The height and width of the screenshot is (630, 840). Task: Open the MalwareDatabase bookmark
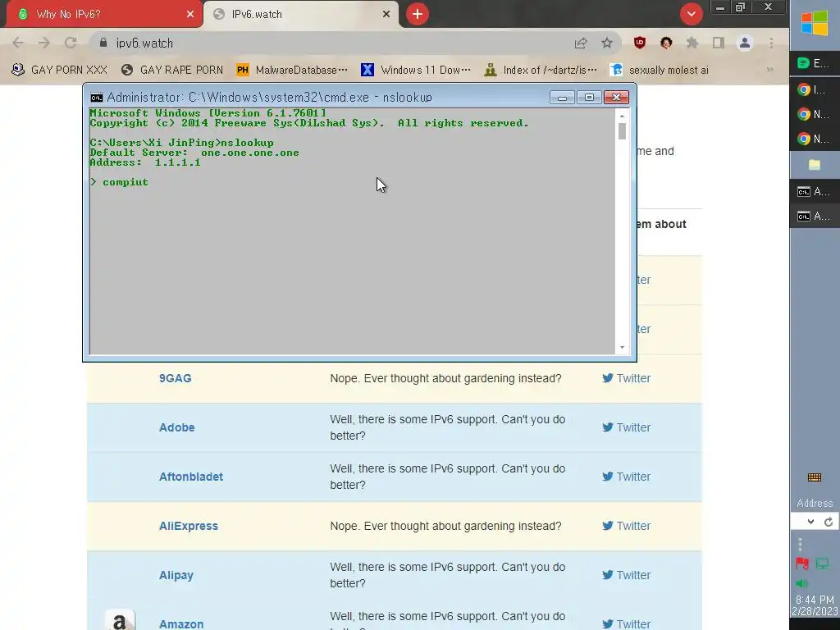tap(292, 70)
